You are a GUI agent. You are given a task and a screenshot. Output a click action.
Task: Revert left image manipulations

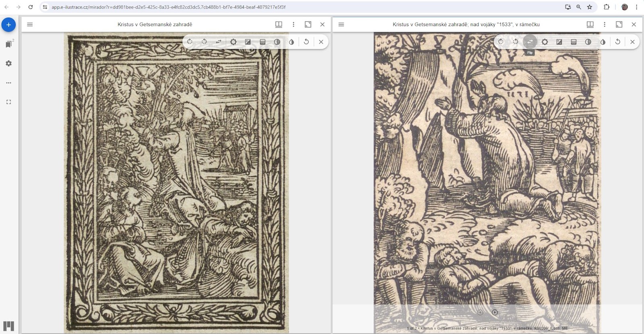[x=306, y=42]
